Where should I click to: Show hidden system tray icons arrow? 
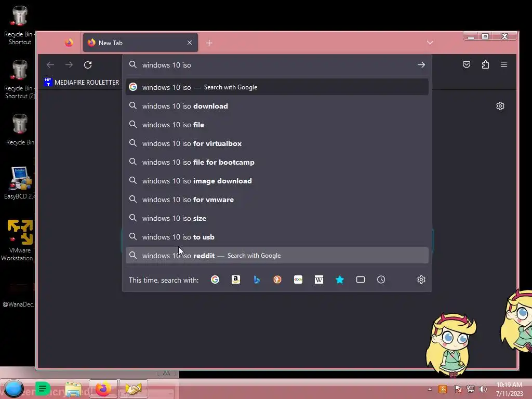pos(430,389)
